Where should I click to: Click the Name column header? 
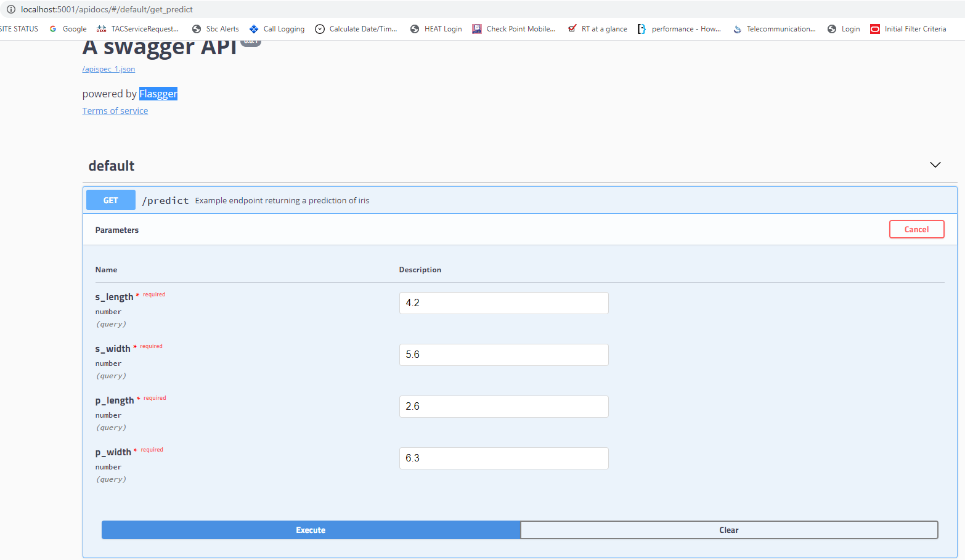tap(106, 270)
